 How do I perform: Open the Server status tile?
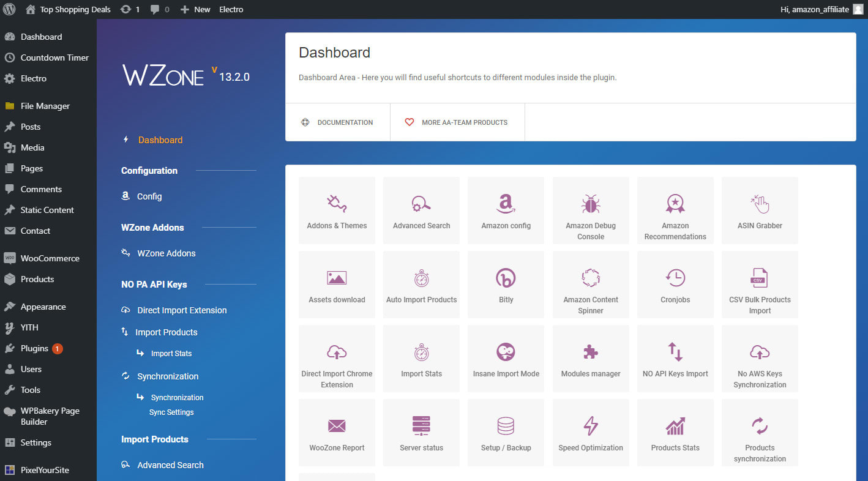421,433
